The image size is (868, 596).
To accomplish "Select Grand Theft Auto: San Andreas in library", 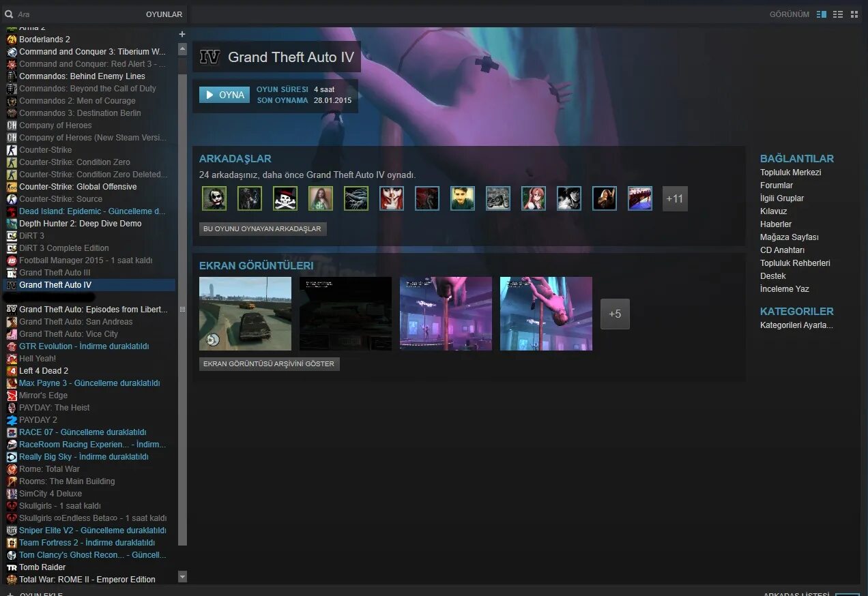I will [x=76, y=322].
